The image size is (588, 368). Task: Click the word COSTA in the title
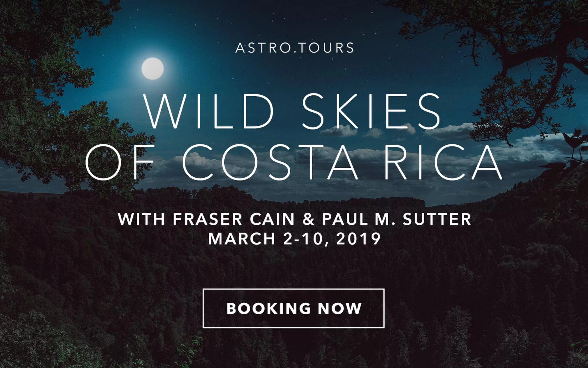pyautogui.click(x=271, y=162)
